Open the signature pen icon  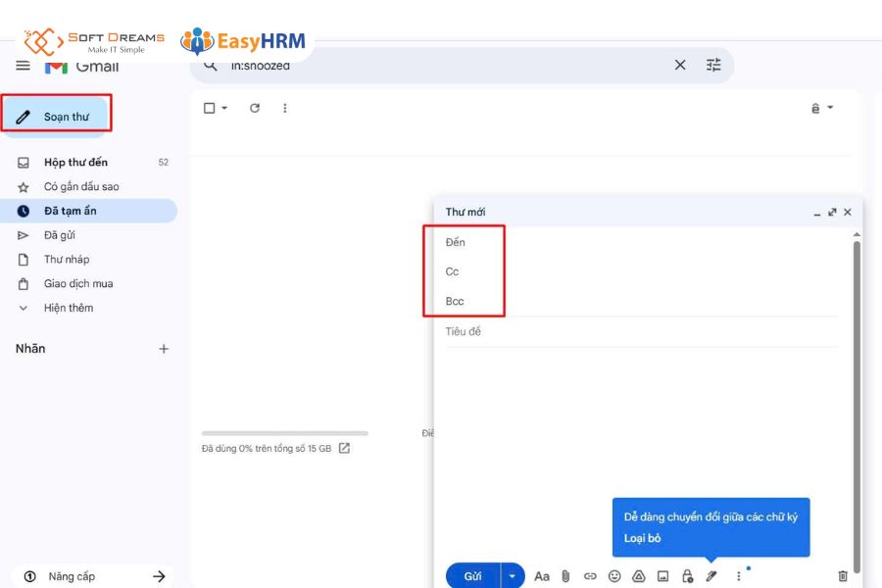(x=712, y=576)
